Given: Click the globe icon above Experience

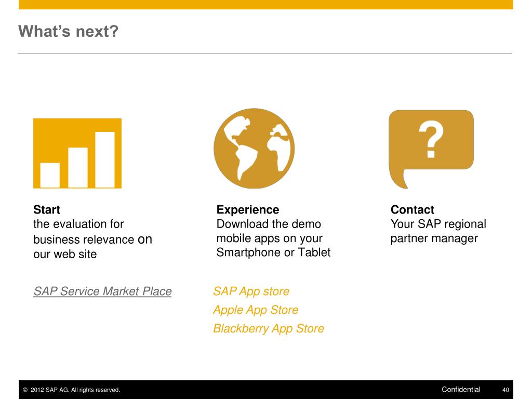Looking at the screenshot, I should [254, 148].
